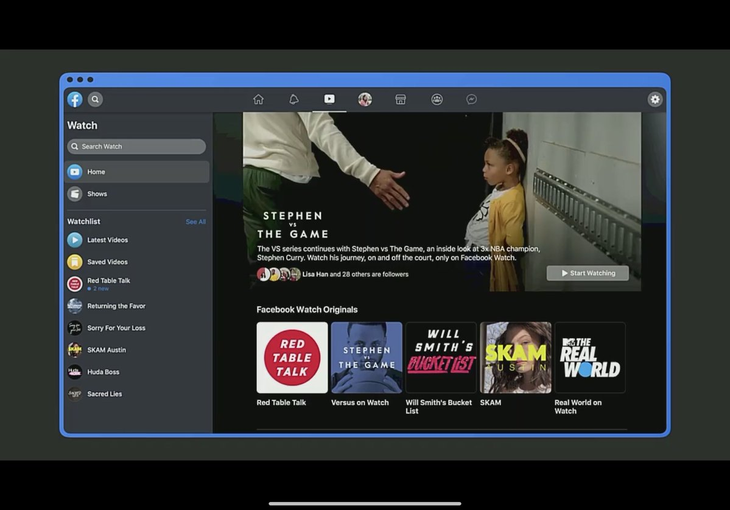Open Red Table Talk in Watchlist
This screenshot has width=730, height=510.
pyautogui.click(x=137, y=284)
